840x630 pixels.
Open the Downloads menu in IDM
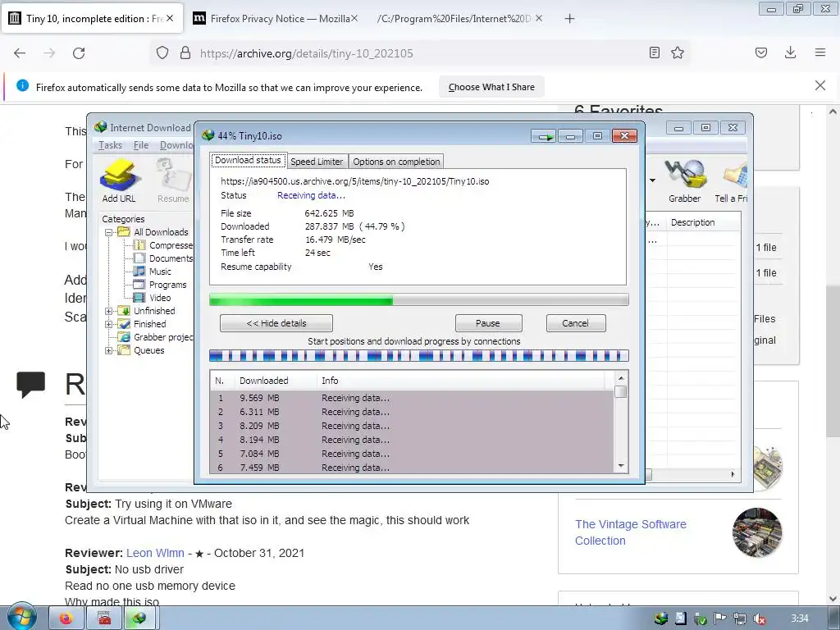pos(177,145)
